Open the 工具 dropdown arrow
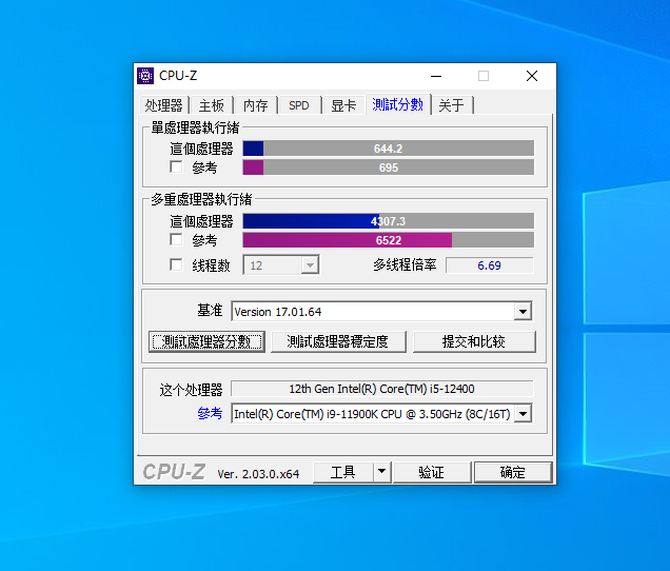The width and height of the screenshot is (670, 571). point(382,472)
